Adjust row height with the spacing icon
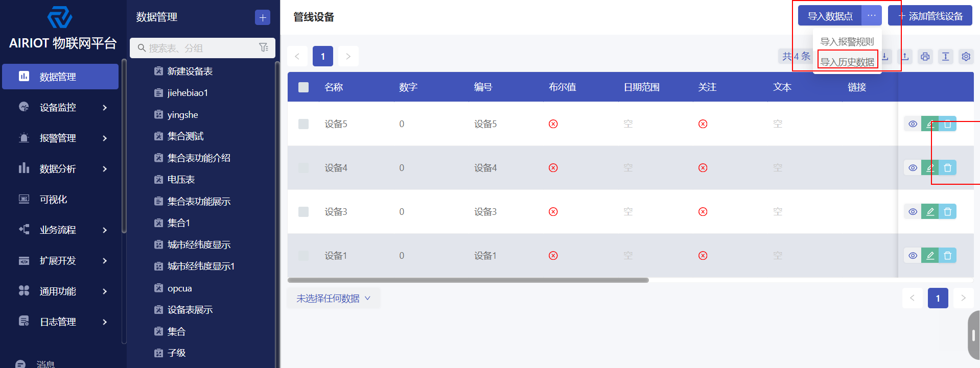Image resolution: width=980 pixels, height=368 pixels. pos(946,56)
